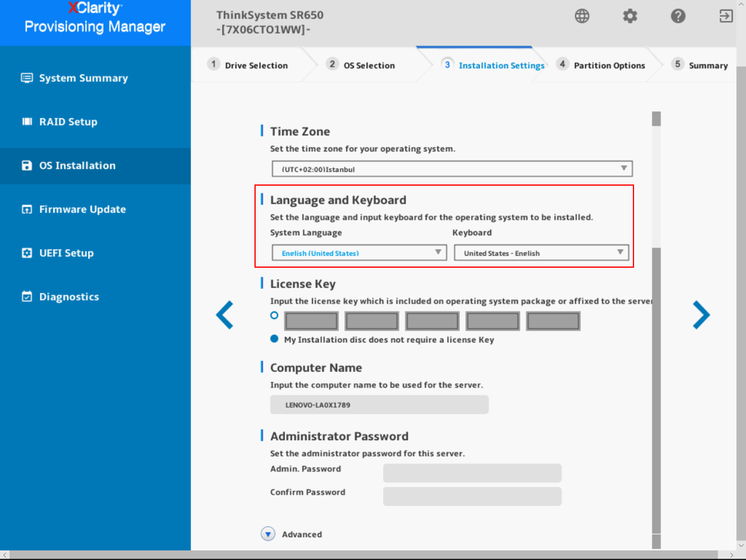Click the 'Language and Keyboard' heading
The image size is (746, 560).
pyautogui.click(x=338, y=200)
